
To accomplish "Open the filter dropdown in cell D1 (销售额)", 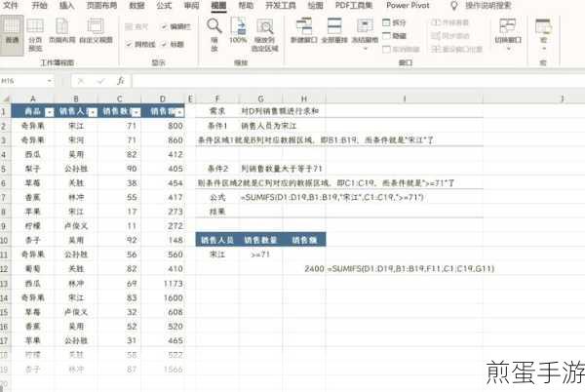I will 179,112.
